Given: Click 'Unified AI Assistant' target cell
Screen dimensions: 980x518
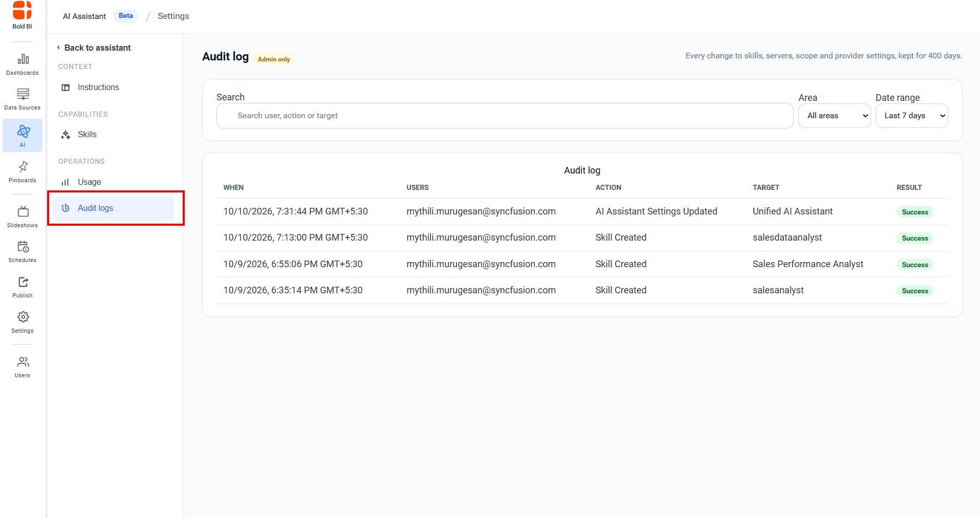Looking at the screenshot, I should pyautogui.click(x=792, y=211).
